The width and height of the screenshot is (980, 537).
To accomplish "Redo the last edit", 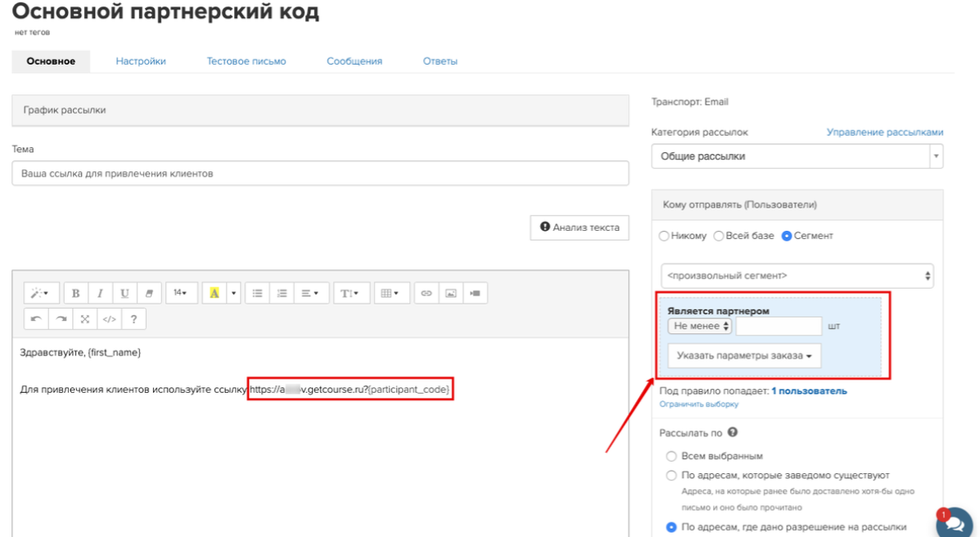I will pyautogui.click(x=61, y=318).
